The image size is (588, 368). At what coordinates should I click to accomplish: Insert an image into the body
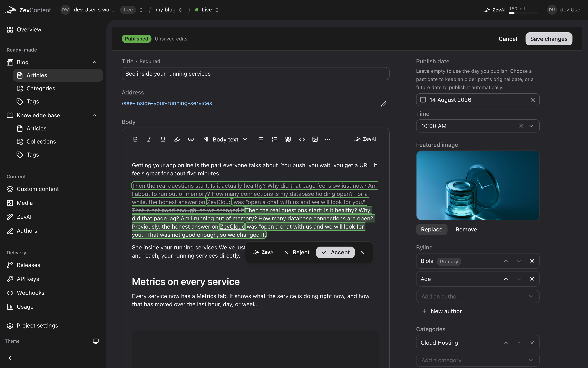coord(315,139)
